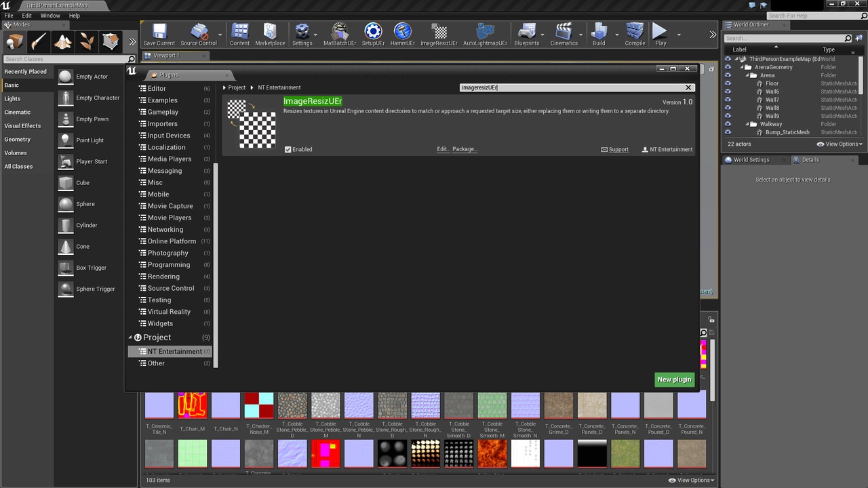868x488 pixels.
Task: Open the Settings toolbar icon
Action: (x=302, y=35)
